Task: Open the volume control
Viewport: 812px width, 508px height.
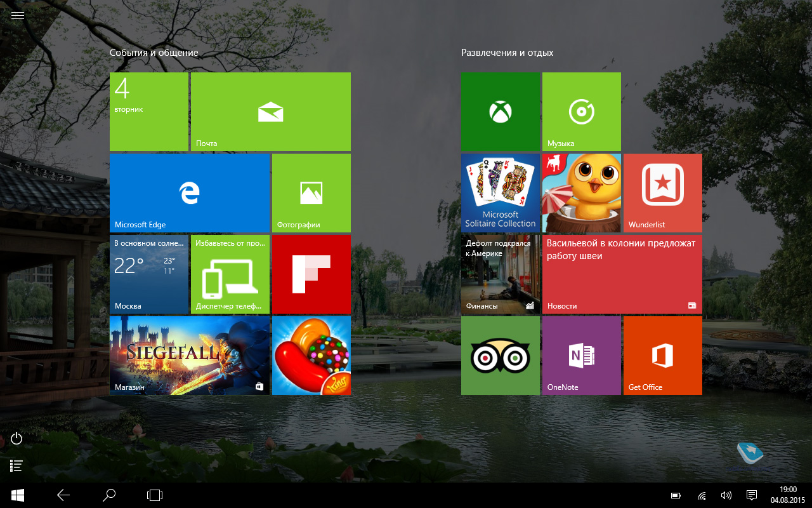Action: [726, 495]
